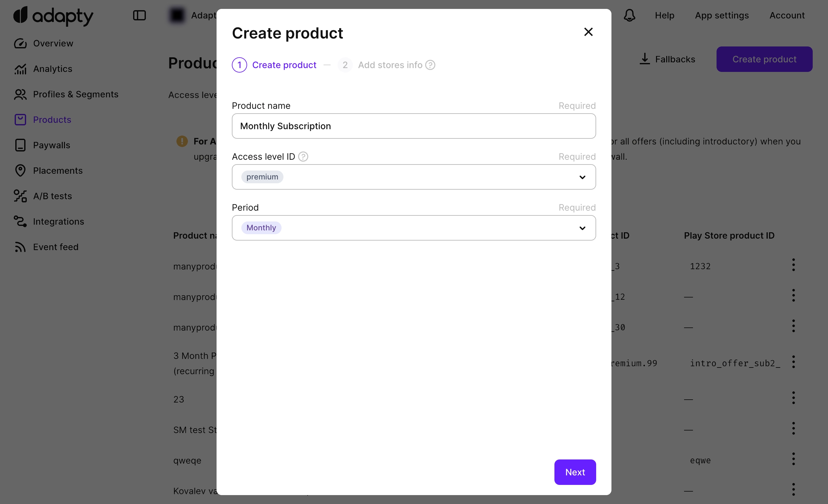Toggle the sidebar collapse icon
The width and height of the screenshot is (828, 504).
pos(139,16)
